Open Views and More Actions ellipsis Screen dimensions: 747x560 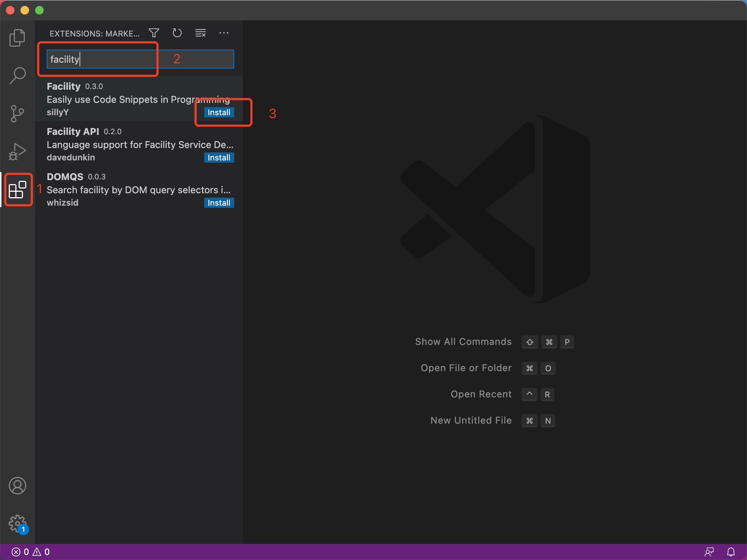224,33
